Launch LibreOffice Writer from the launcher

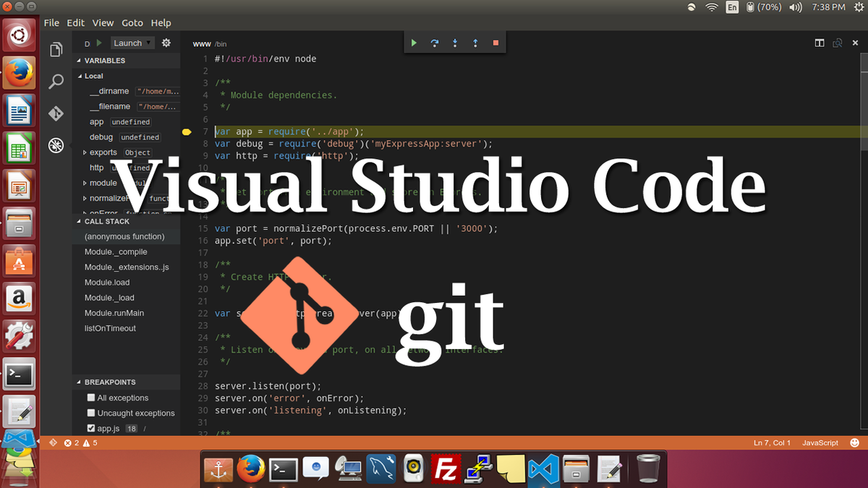point(19,112)
